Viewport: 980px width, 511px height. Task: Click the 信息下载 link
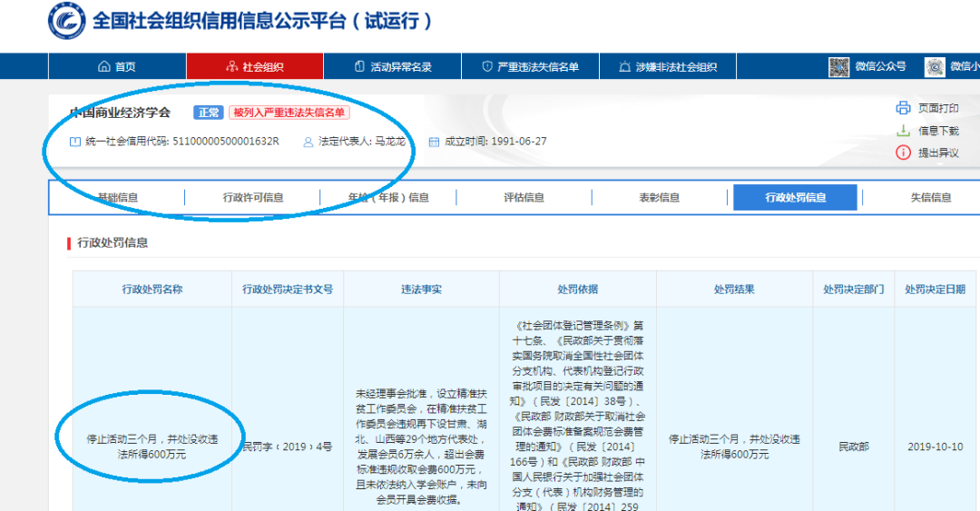pos(938,131)
